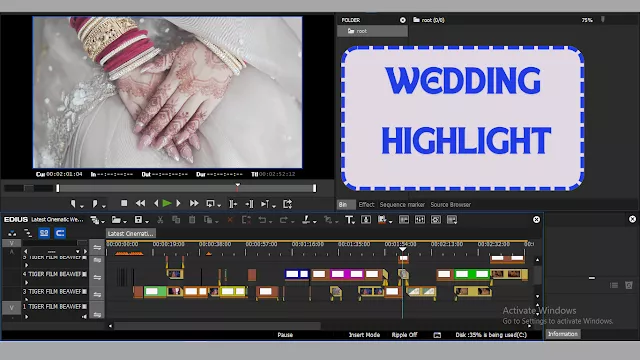Play the timeline with green play button

pyautogui.click(x=167, y=203)
